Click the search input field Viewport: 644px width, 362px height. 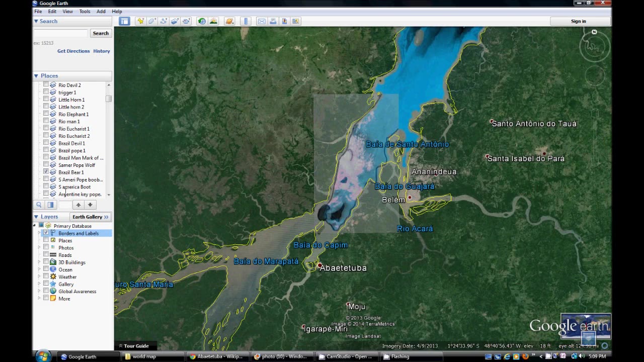(x=60, y=33)
